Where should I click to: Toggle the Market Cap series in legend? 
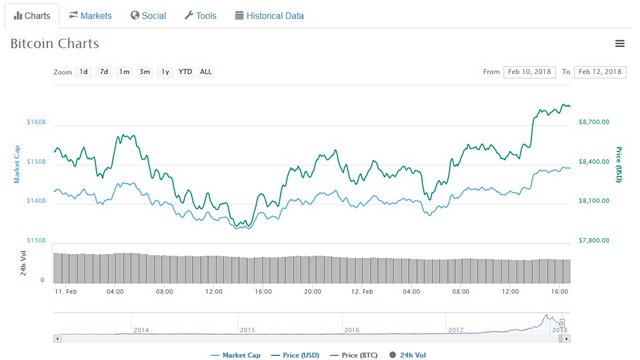click(x=236, y=355)
